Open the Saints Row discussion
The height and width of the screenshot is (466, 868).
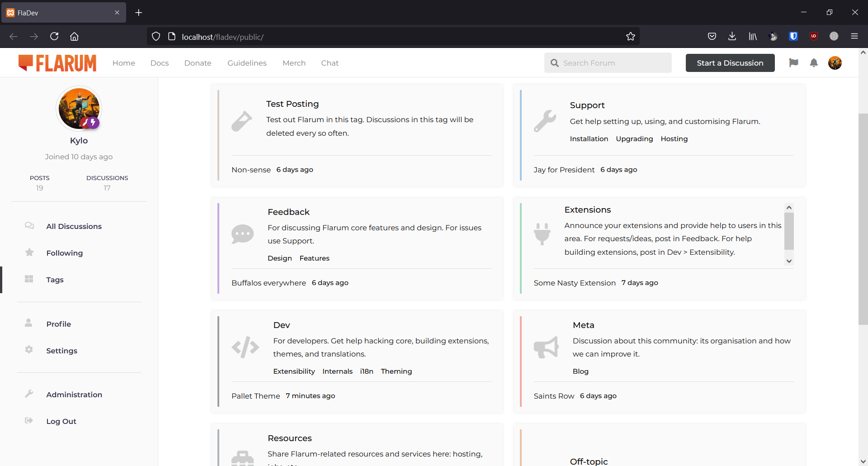click(554, 396)
